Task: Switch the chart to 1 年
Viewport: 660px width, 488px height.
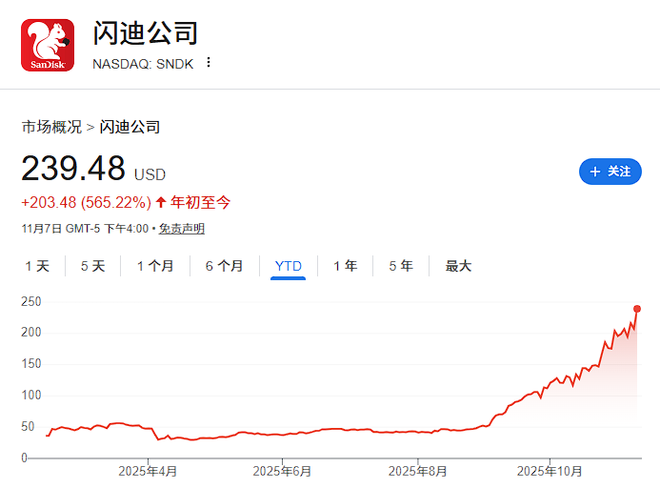Action: tap(345, 266)
